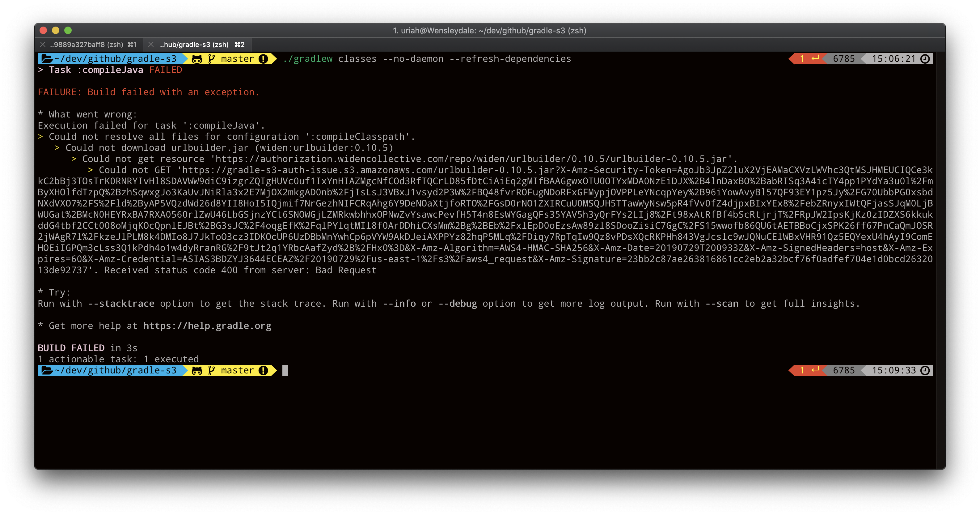Click the folder icon in first prompt
Image resolution: width=980 pixels, height=515 pixels.
(47, 59)
